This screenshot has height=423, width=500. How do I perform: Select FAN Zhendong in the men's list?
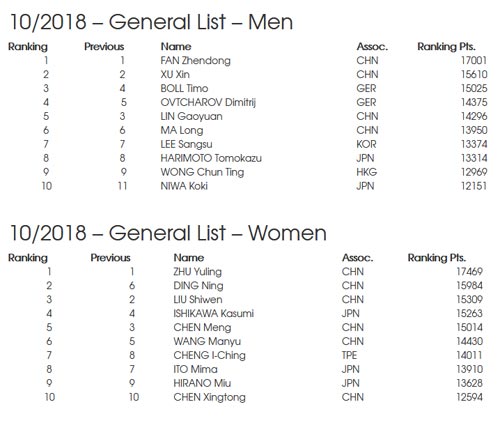click(195, 61)
